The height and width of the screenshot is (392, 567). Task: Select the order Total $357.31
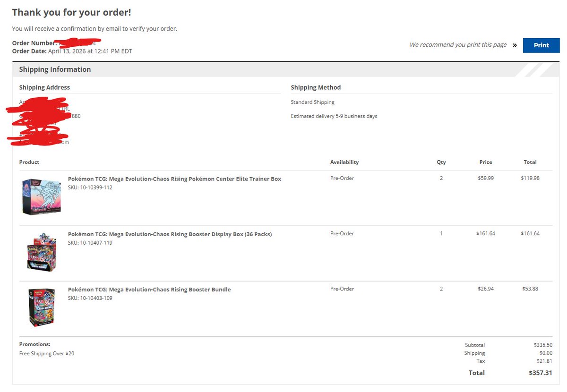click(541, 373)
